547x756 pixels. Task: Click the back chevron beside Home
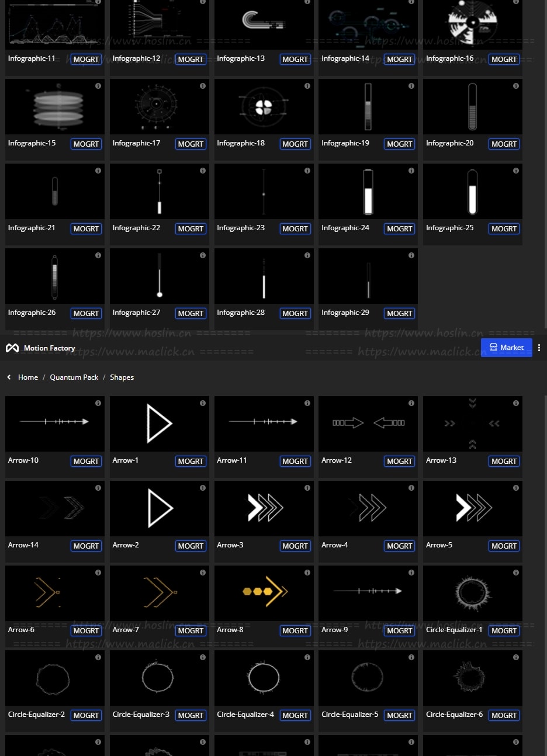tap(9, 377)
